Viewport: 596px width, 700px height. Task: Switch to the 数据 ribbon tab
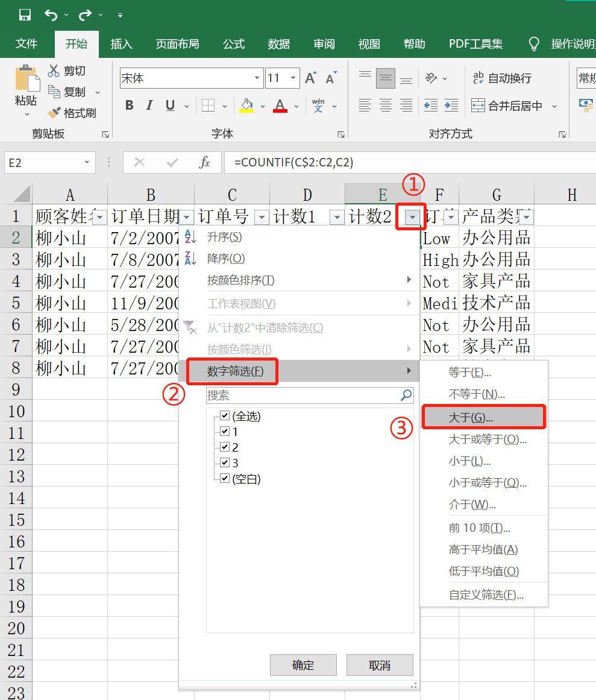(x=279, y=44)
